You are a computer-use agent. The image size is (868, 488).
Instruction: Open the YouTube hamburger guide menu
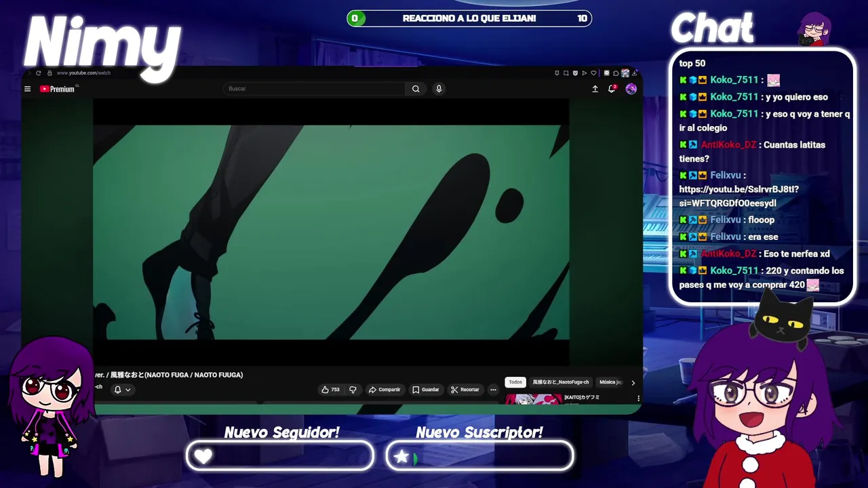27,89
